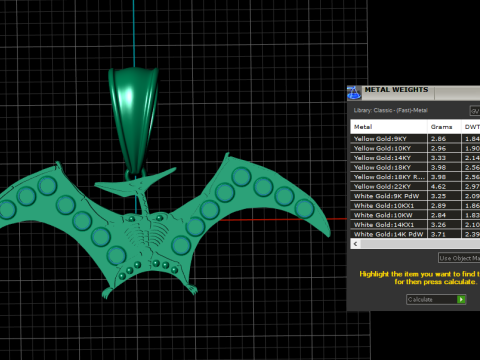Select the White Gold:9K PdW row

[x=415, y=196]
